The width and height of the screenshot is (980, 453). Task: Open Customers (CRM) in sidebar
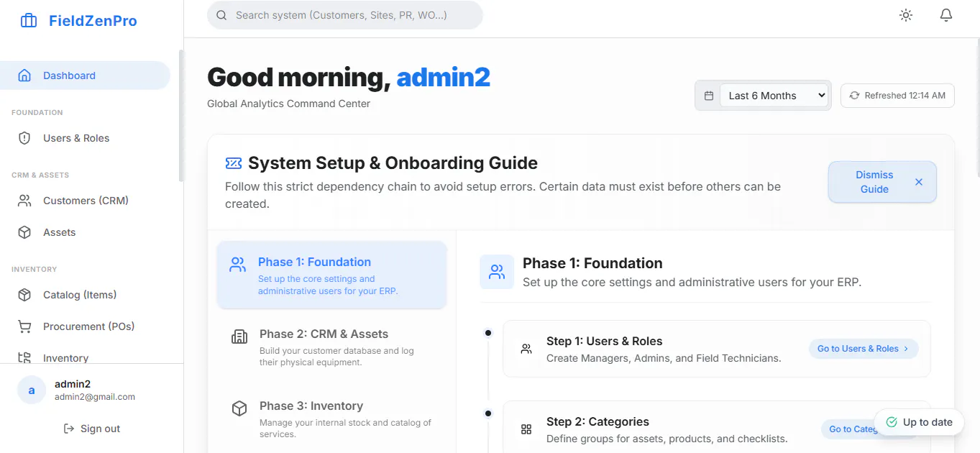[x=85, y=201]
